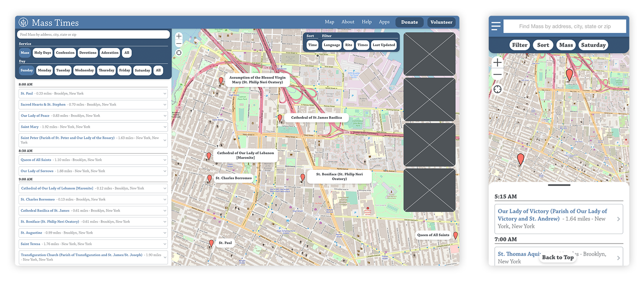The width and height of the screenshot is (644, 281).
Task: Click the desktop address search field
Action: [93, 35]
